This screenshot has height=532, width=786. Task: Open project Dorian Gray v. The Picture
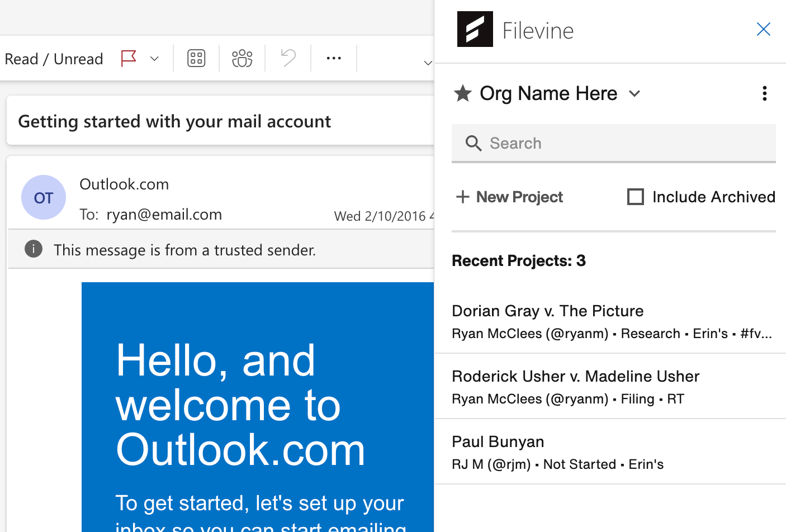(x=610, y=321)
